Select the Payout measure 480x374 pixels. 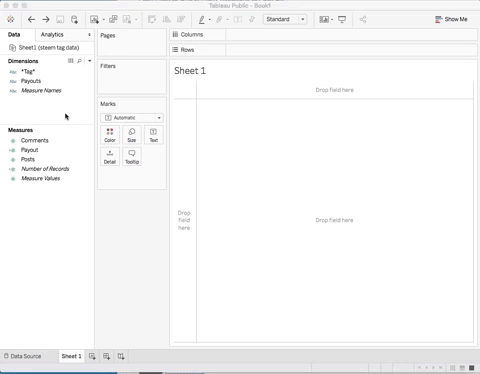[x=29, y=150]
